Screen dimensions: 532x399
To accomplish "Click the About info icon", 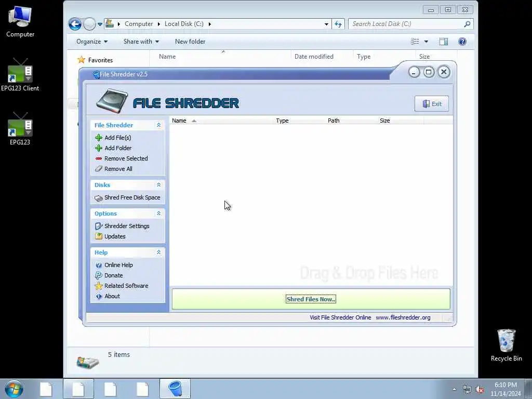I will (99, 297).
